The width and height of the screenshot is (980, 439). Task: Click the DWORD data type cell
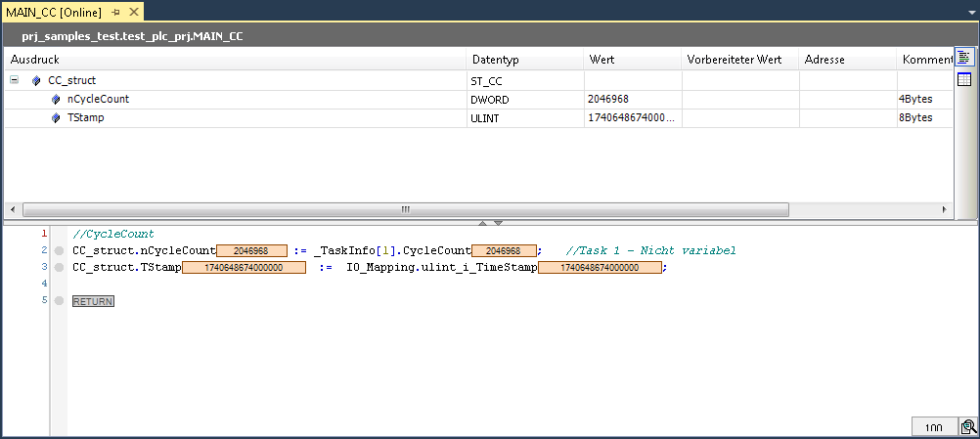click(x=525, y=100)
